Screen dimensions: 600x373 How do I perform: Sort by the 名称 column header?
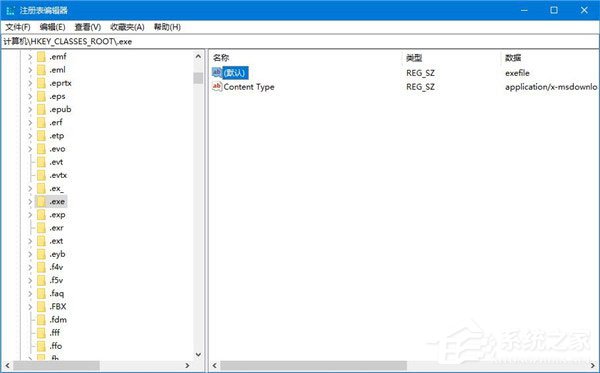221,58
